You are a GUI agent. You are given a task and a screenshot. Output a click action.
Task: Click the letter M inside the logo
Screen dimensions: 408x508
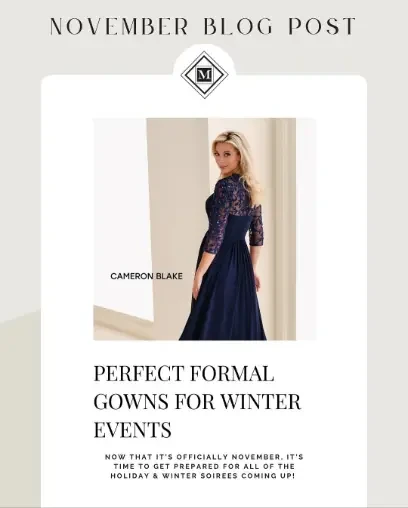tap(204, 75)
